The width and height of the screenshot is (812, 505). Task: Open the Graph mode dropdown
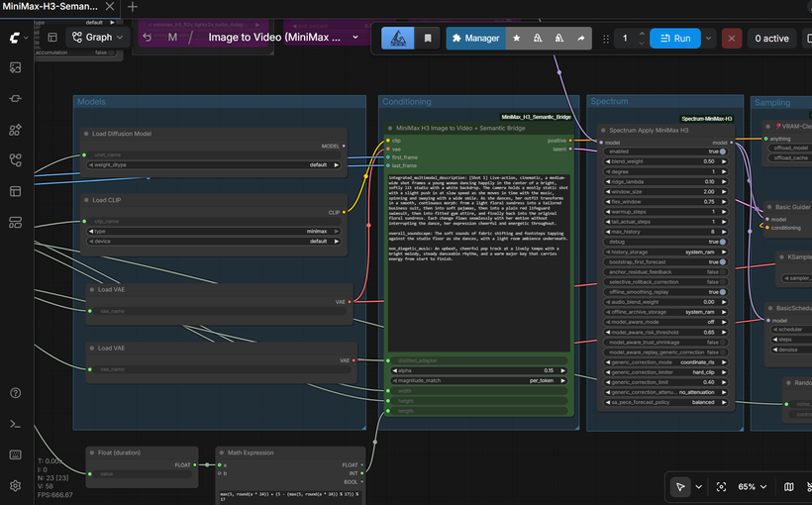coord(98,38)
